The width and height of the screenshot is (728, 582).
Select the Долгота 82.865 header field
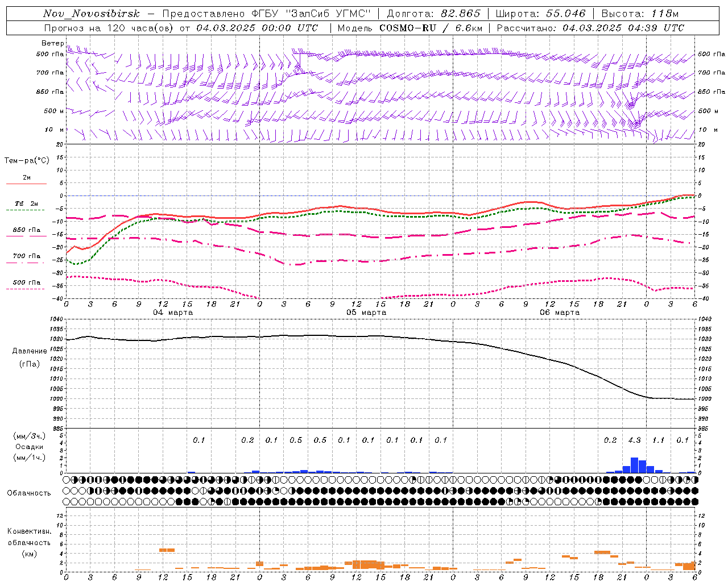tap(433, 14)
